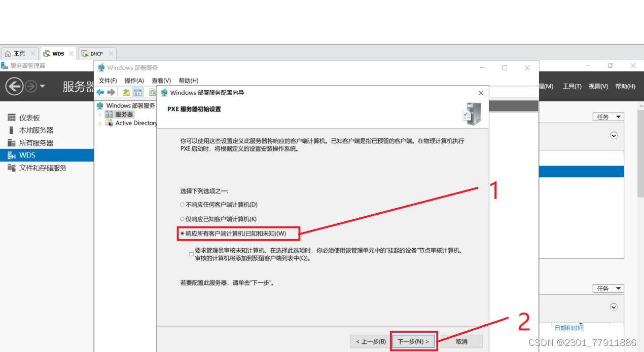Image resolution: width=644 pixels, height=352 pixels.
Task: Click Windows 部署服务 title bar icon
Action: pos(101,67)
